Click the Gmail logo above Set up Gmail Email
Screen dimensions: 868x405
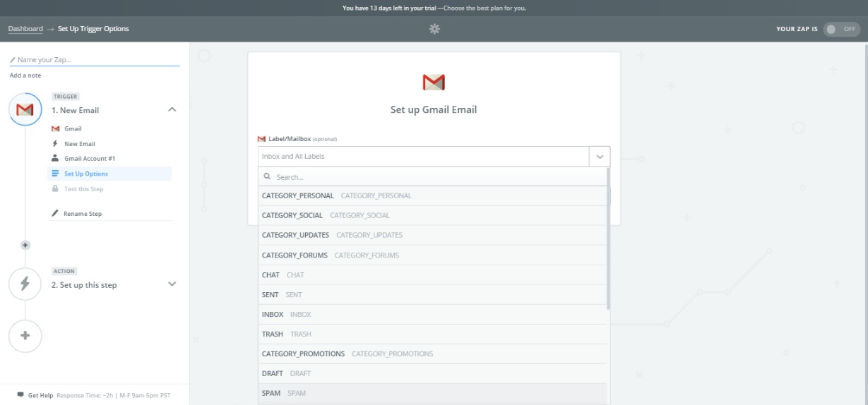434,83
